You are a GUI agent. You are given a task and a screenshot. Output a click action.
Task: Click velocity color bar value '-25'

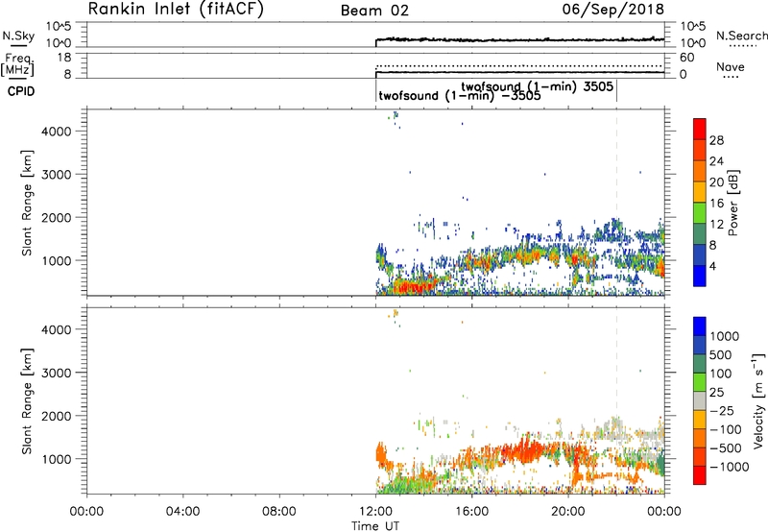(x=722, y=410)
